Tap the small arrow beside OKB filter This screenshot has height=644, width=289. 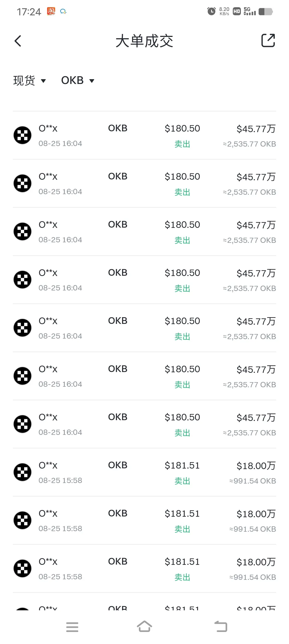tap(92, 81)
